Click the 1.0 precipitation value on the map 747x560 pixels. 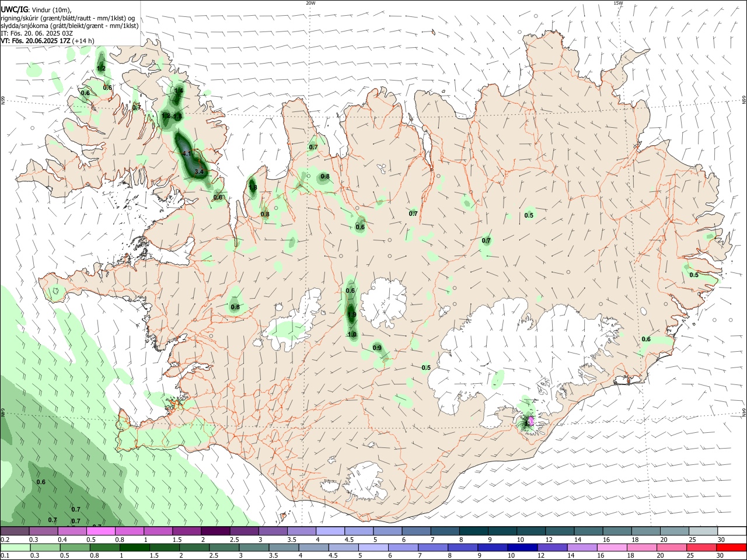point(352,334)
